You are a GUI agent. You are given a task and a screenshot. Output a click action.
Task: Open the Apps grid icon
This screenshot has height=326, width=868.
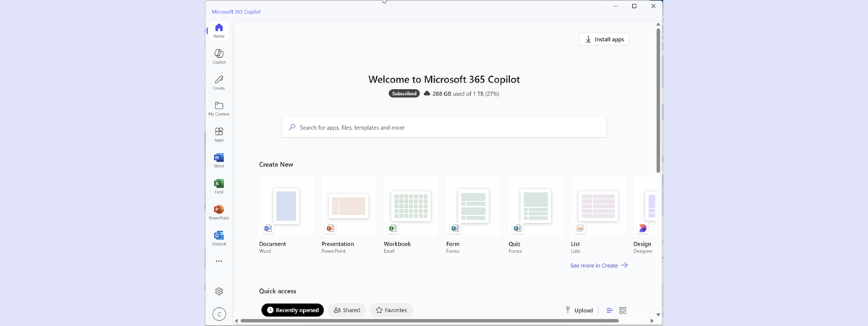[x=218, y=135]
